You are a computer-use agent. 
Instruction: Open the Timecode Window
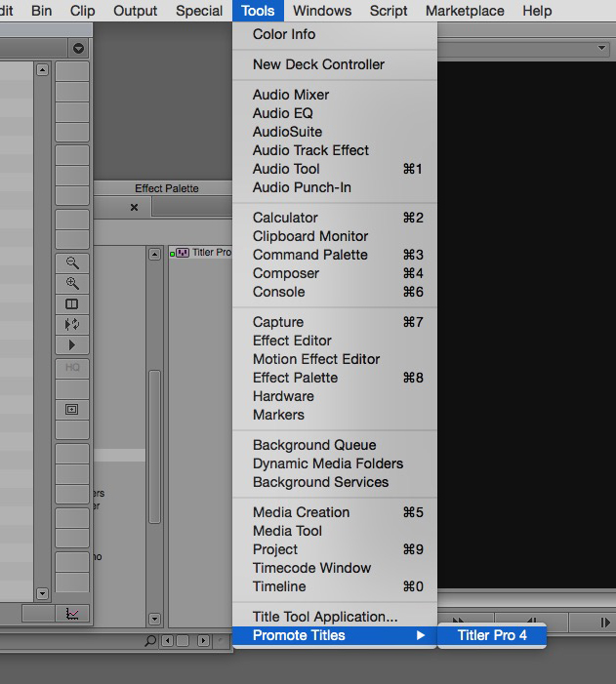(x=335, y=568)
